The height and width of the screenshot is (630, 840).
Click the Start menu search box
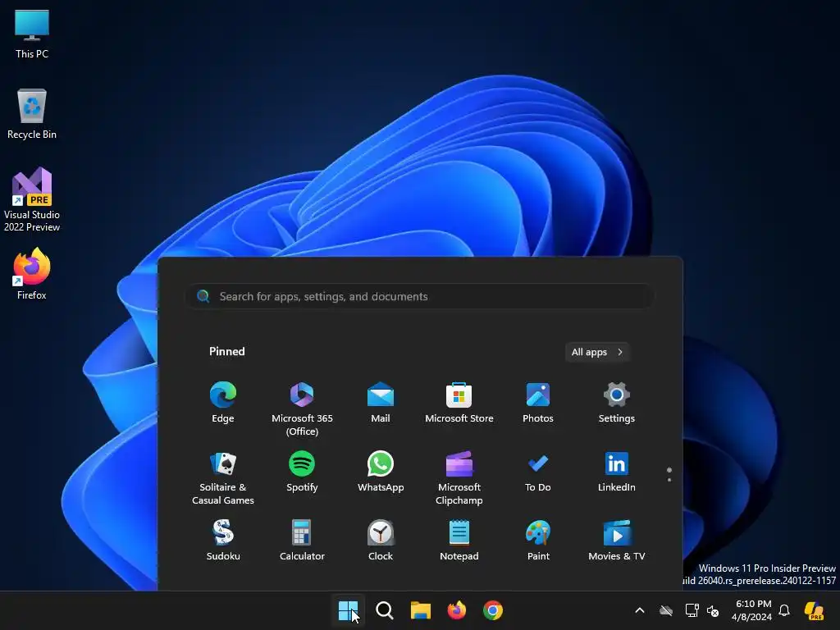[x=421, y=296]
